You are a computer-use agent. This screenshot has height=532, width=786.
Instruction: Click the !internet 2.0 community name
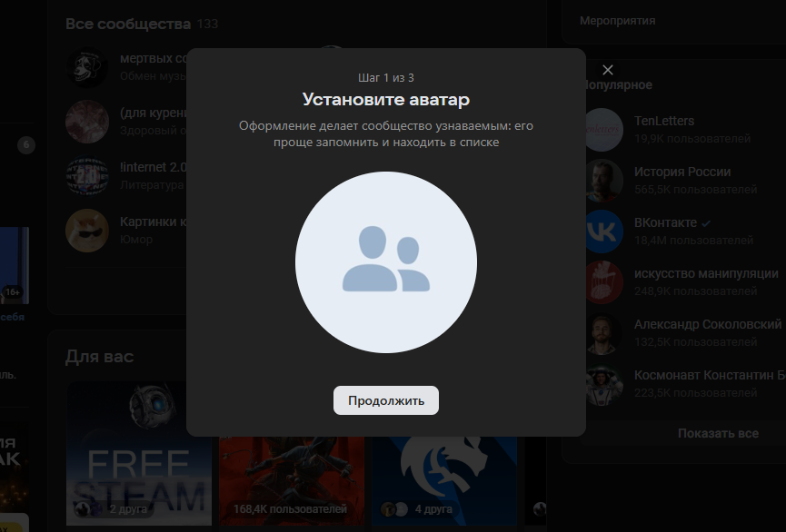[x=153, y=167]
